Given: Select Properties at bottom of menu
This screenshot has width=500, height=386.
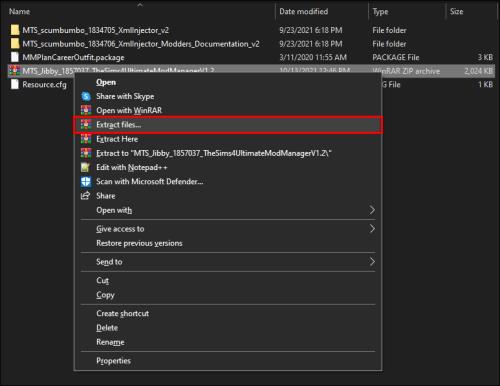Looking at the screenshot, I should (x=113, y=361).
